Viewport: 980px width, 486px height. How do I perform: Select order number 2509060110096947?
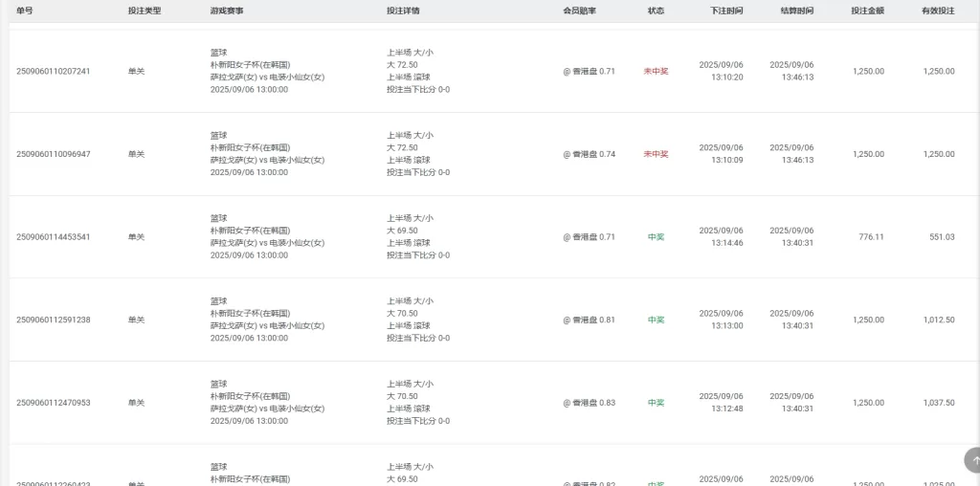pos(54,154)
